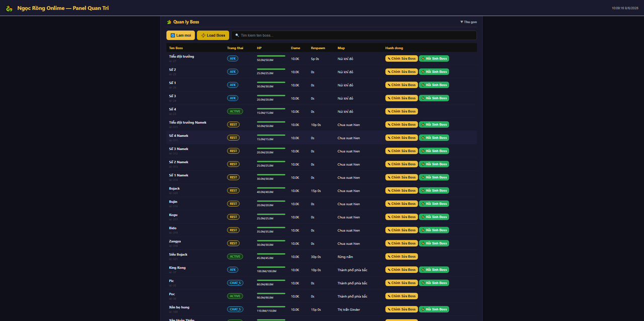Click Chỉnh Sửa Boss for Poc

[401, 296]
